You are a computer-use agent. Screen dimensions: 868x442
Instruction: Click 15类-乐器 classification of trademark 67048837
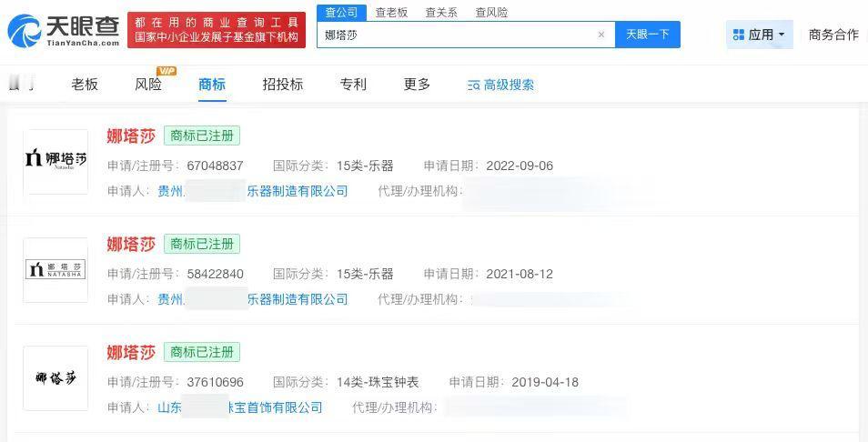365,166
